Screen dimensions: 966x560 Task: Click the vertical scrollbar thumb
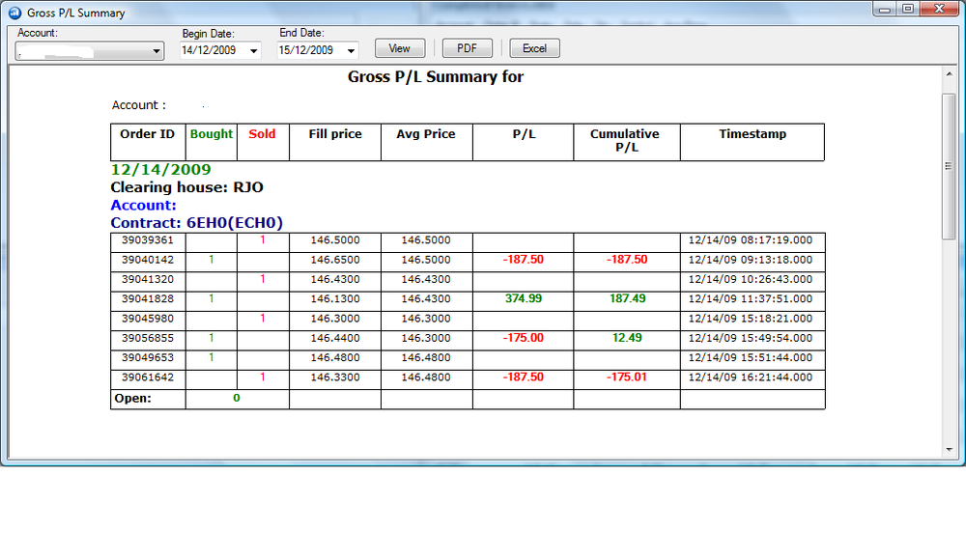pos(949,166)
